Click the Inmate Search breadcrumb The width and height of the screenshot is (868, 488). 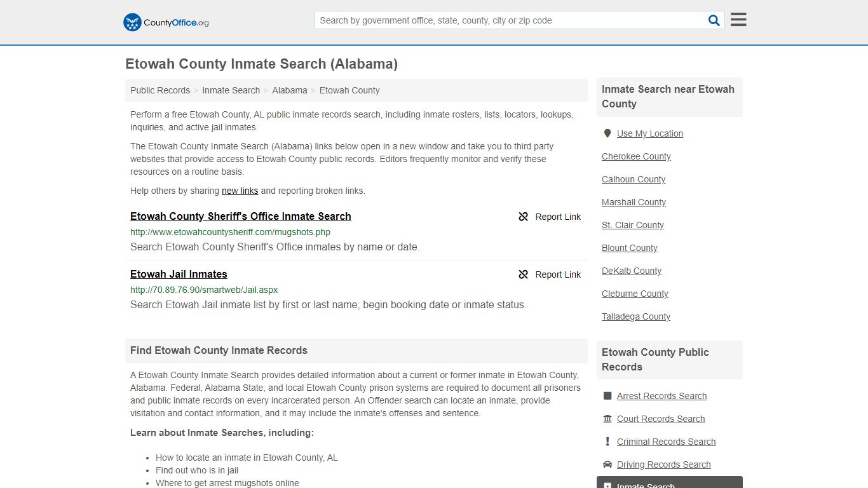click(231, 90)
